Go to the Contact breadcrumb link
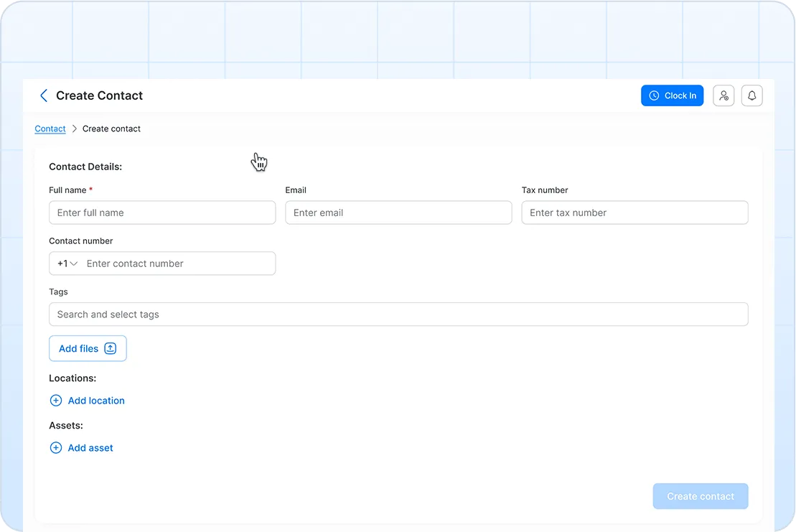 [50, 129]
